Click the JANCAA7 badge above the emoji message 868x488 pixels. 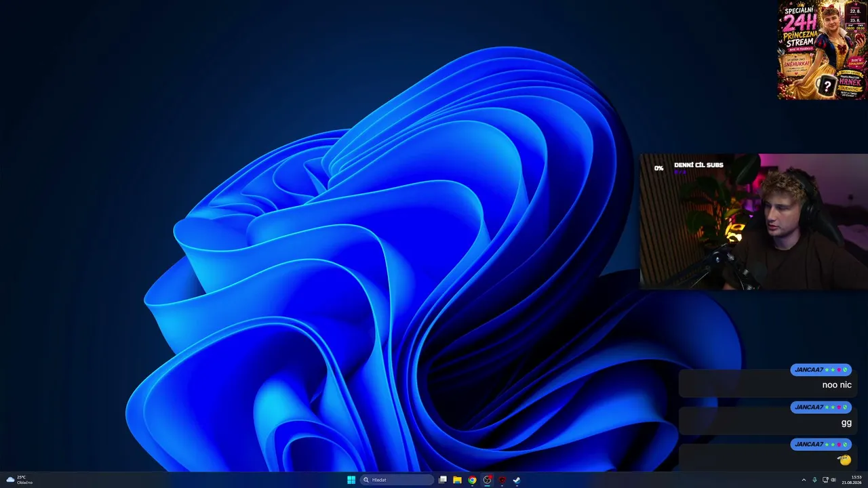click(x=821, y=444)
